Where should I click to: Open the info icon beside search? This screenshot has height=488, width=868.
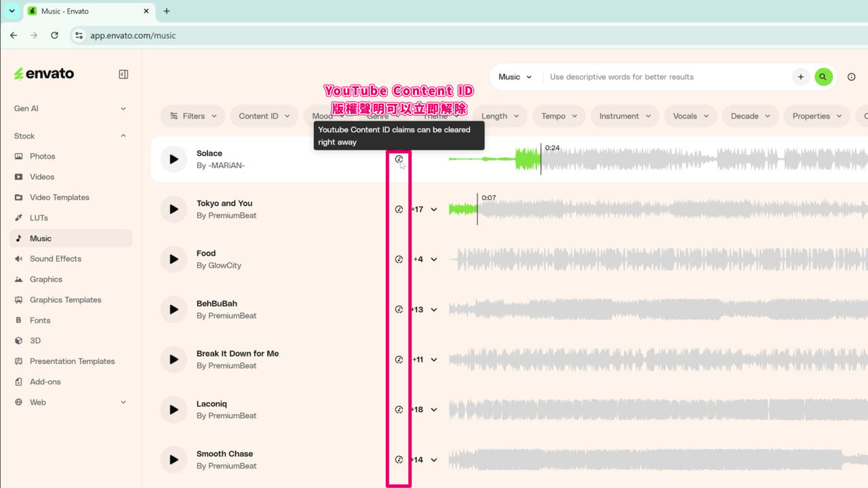(852, 77)
